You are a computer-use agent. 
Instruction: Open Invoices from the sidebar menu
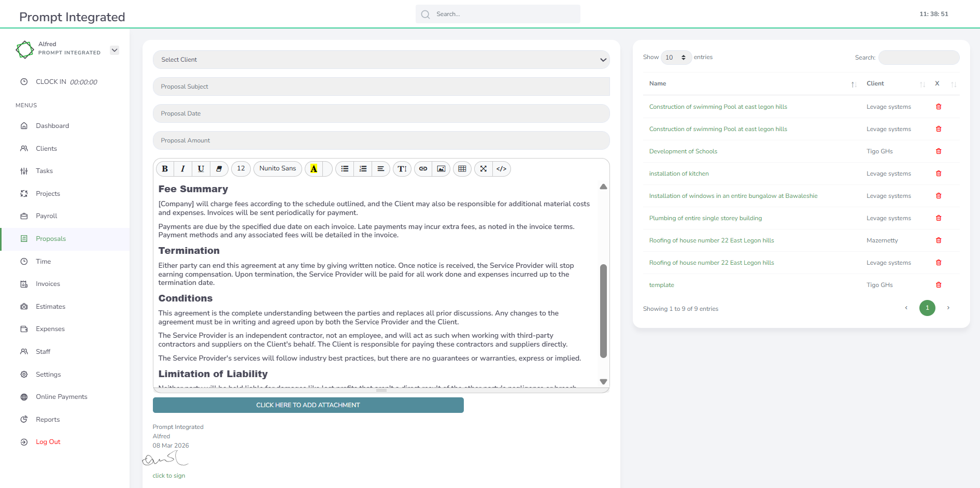click(48, 284)
